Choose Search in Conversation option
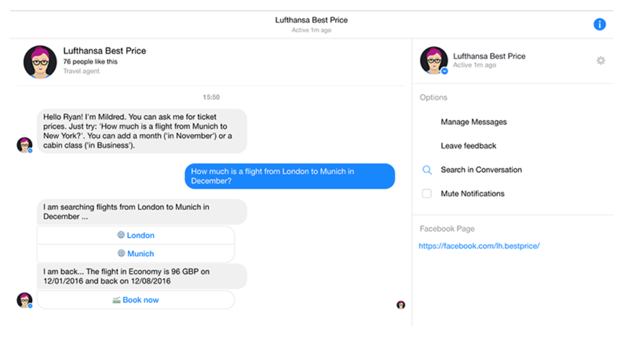This screenshot has width=627, height=364. click(x=481, y=170)
